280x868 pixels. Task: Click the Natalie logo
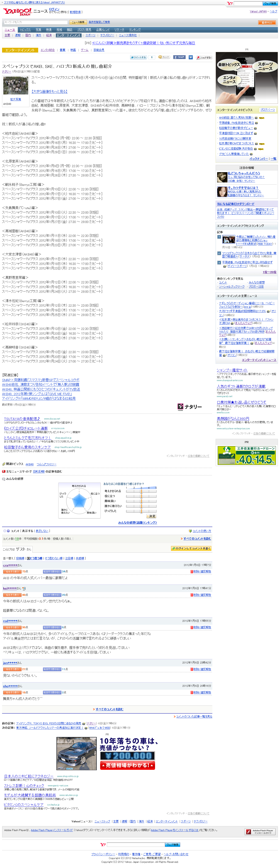pyautogui.click(x=190, y=407)
